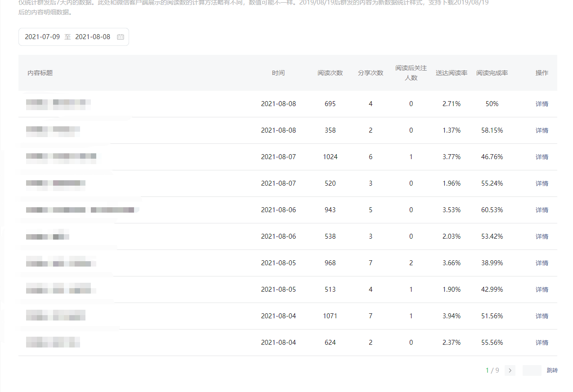Go to next page using arrow button
The height and width of the screenshot is (392, 573).
click(x=510, y=370)
